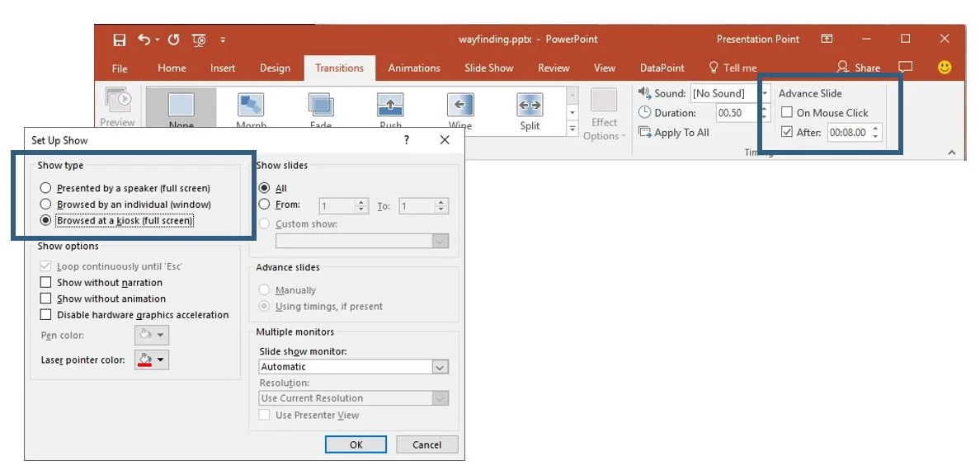Screen dimensions: 980x470
Task: Click the smiley feedback icon
Action: click(x=945, y=68)
